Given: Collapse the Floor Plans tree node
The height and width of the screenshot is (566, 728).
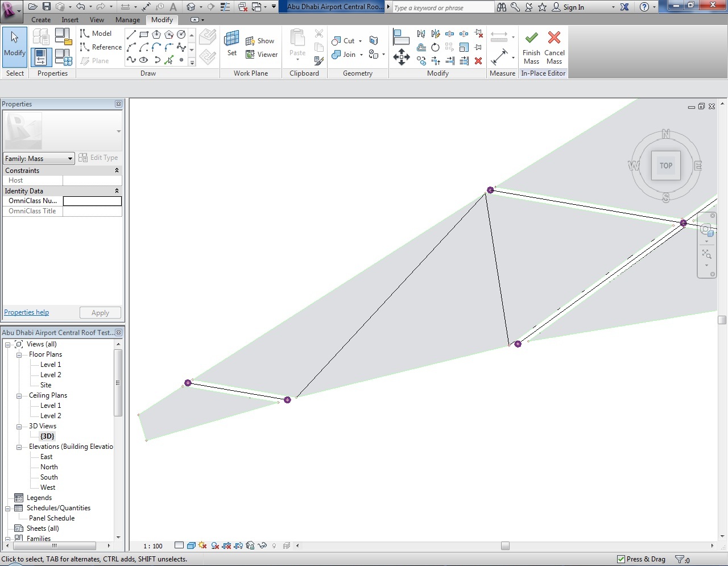Looking at the screenshot, I should tap(19, 354).
